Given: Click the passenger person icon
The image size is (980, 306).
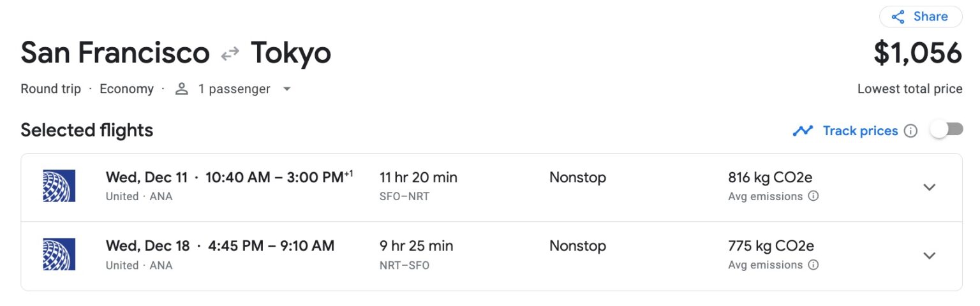Looking at the screenshot, I should click(x=182, y=89).
